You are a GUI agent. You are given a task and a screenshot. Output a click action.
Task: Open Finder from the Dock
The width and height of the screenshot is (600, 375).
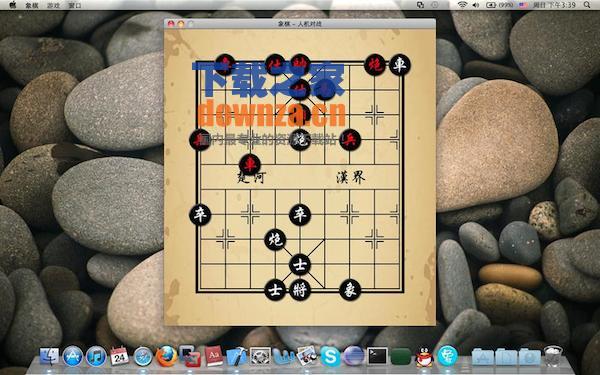click(49, 356)
